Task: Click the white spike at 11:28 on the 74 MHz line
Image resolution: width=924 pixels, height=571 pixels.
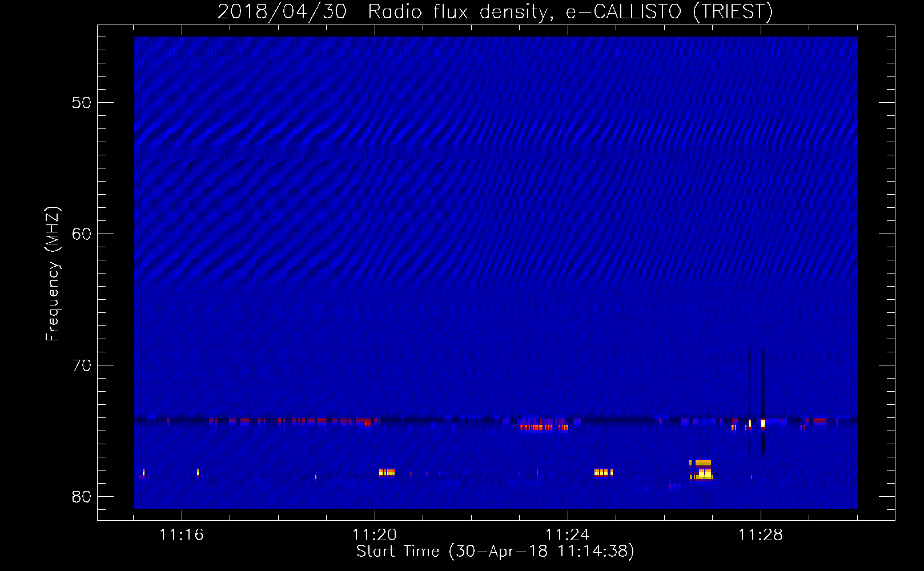Action: [763, 423]
